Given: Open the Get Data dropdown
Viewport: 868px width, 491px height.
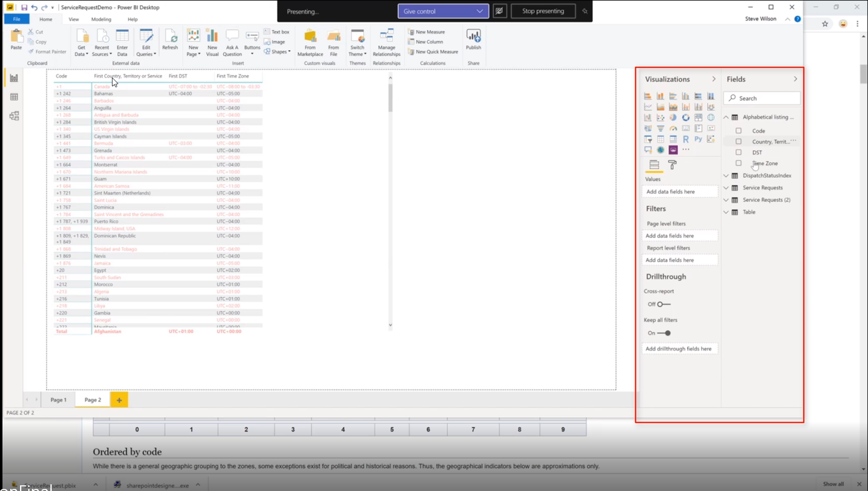Looking at the screenshot, I should pyautogui.click(x=81, y=43).
